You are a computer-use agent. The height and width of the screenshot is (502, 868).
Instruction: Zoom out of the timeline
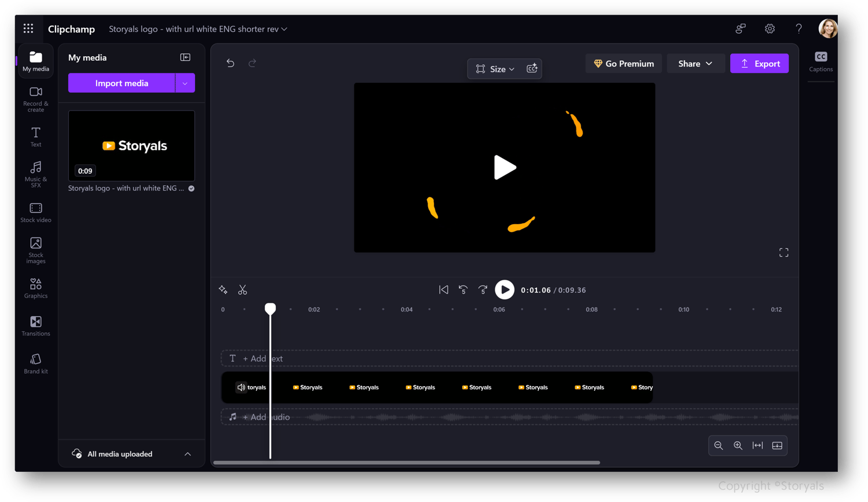(x=718, y=446)
